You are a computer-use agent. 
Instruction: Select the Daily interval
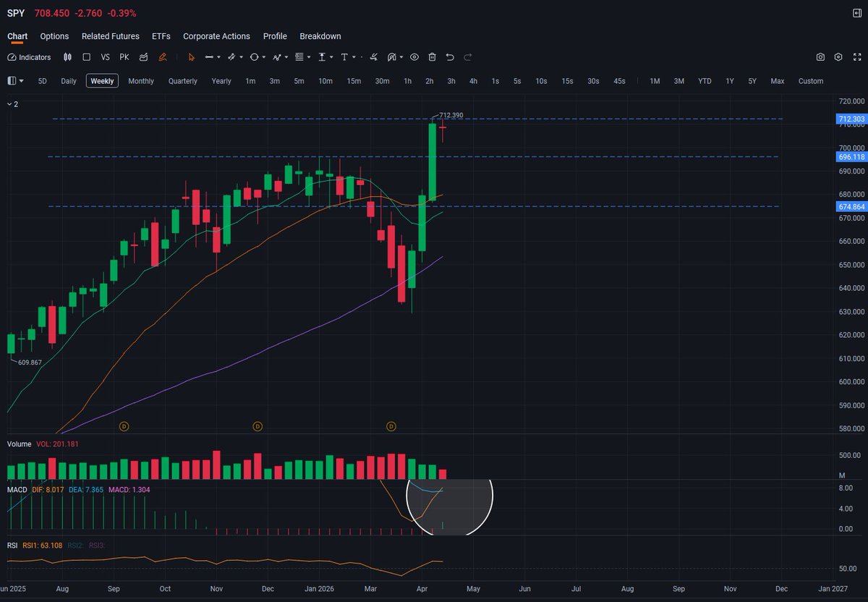[69, 81]
